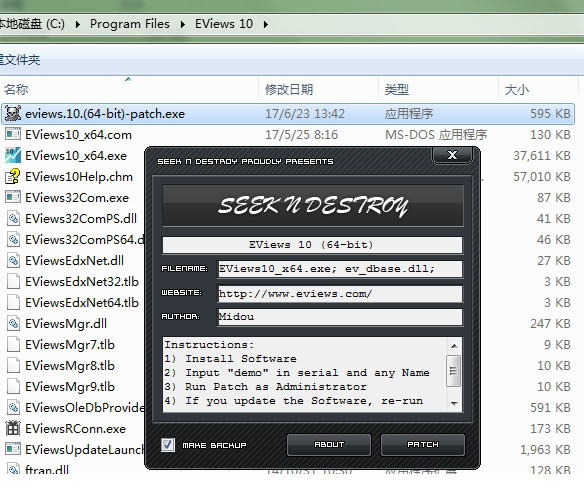Sort files by 名称 column header

129,90
